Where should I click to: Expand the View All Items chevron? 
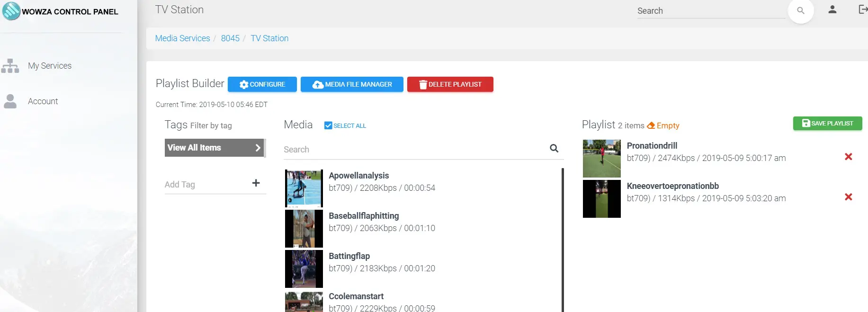point(258,148)
